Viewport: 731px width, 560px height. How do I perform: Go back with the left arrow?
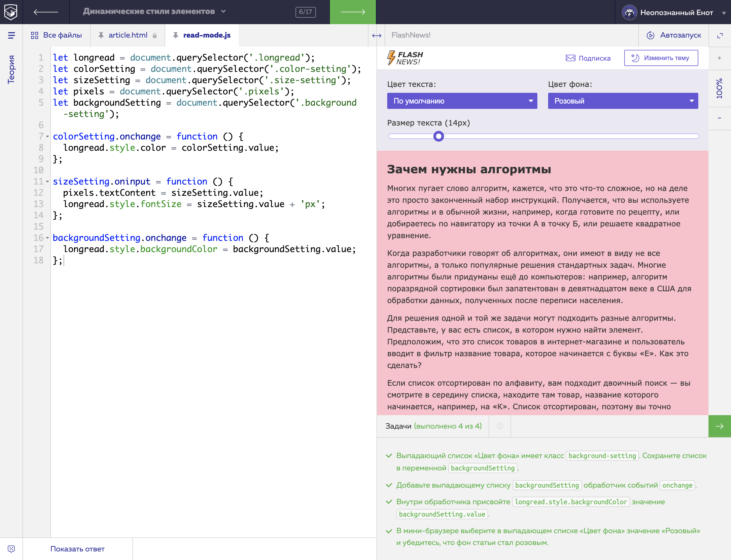coord(46,12)
